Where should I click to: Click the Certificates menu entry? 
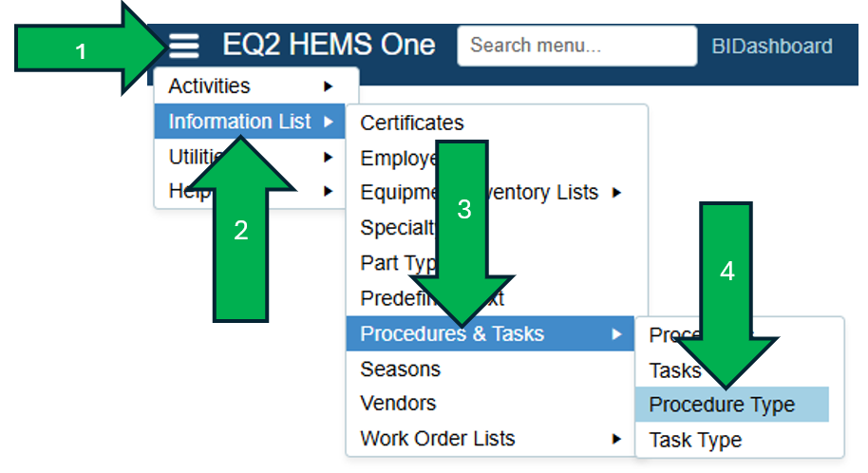pyautogui.click(x=412, y=123)
